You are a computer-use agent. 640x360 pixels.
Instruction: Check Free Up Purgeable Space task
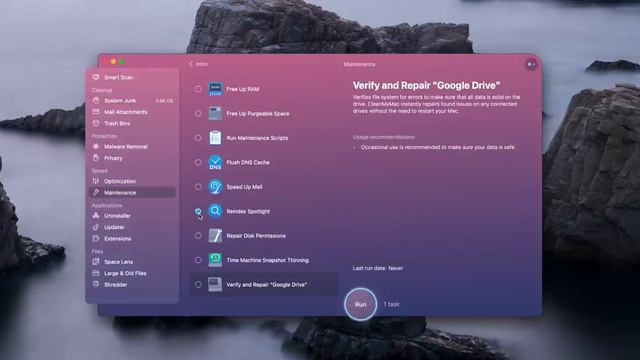pyautogui.click(x=198, y=113)
